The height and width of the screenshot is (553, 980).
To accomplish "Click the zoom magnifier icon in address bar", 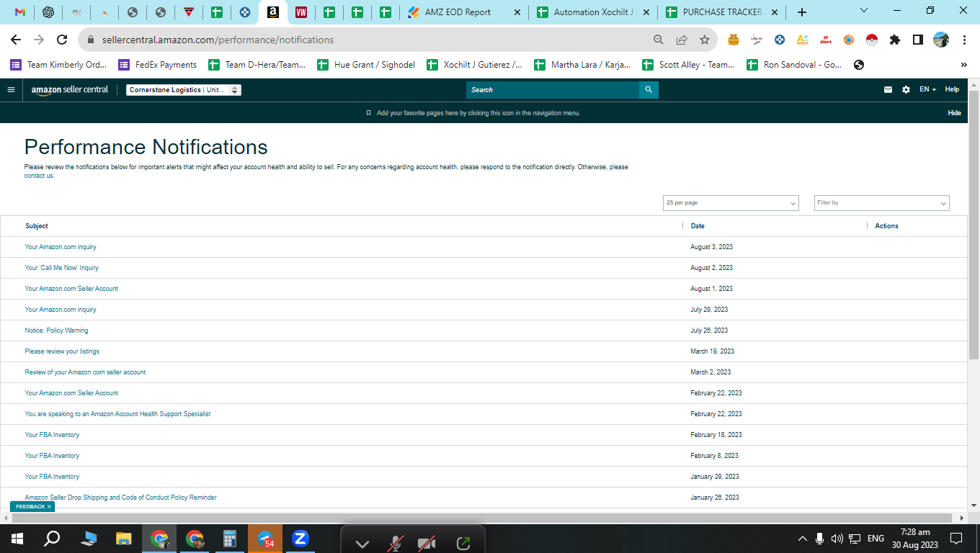I will point(658,40).
